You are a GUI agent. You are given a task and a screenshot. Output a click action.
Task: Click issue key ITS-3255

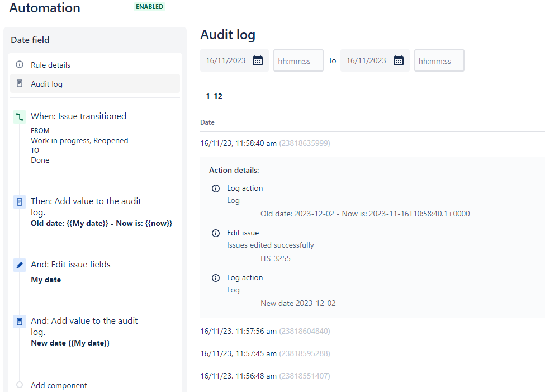(x=275, y=258)
